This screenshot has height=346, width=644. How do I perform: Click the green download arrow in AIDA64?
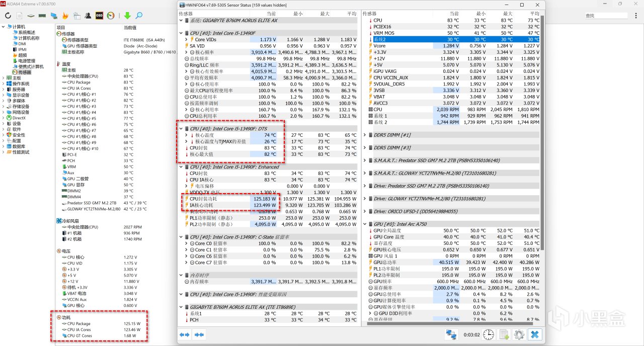[127, 16]
